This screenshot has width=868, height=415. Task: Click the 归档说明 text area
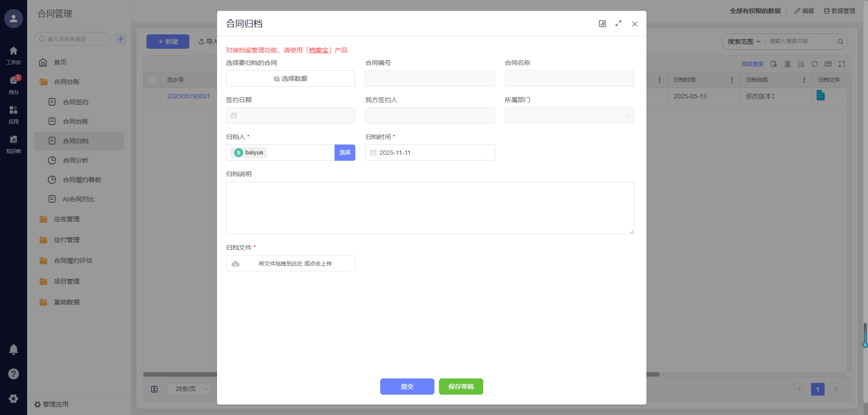click(x=429, y=208)
